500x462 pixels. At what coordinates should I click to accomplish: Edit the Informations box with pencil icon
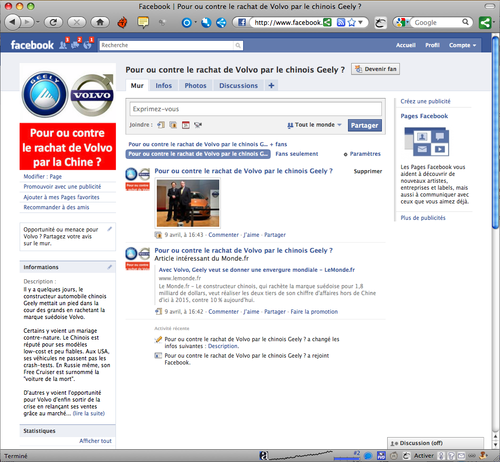click(109, 267)
